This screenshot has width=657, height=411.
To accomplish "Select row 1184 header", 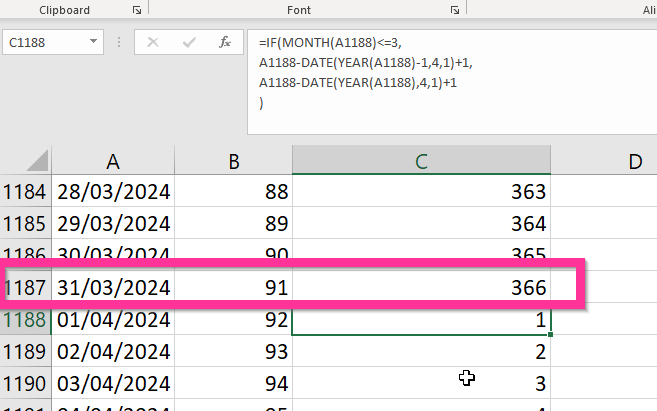I will [x=25, y=191].
